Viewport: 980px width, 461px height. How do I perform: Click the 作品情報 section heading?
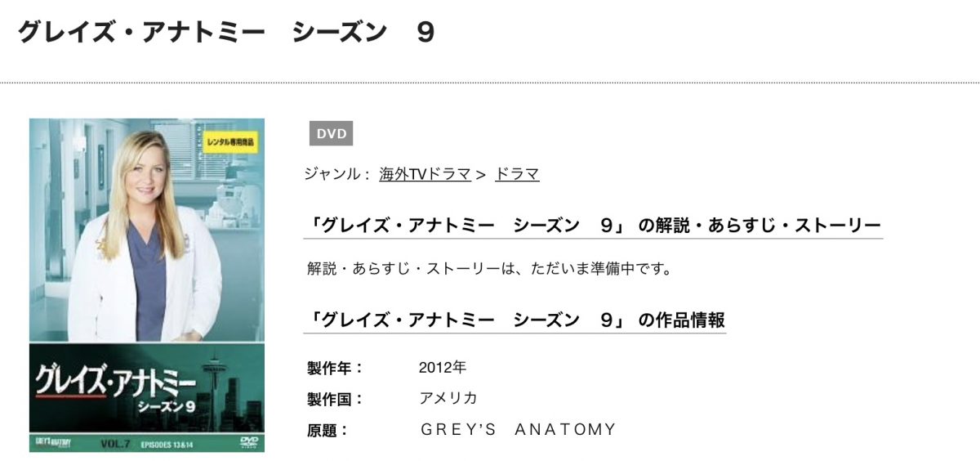[x=514, y=320]
